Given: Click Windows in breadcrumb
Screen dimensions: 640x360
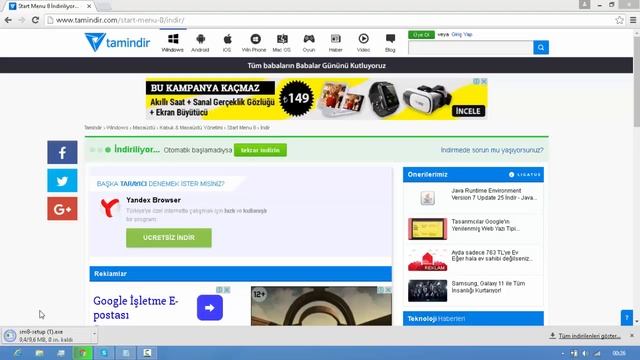Looking at the screenshot, I should [117, 128].
